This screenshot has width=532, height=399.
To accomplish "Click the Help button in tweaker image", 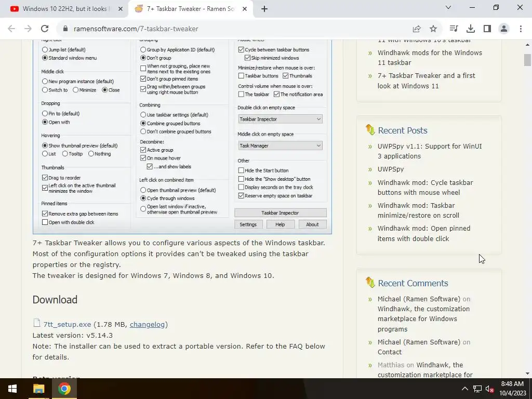I will [x=280, y=224].
